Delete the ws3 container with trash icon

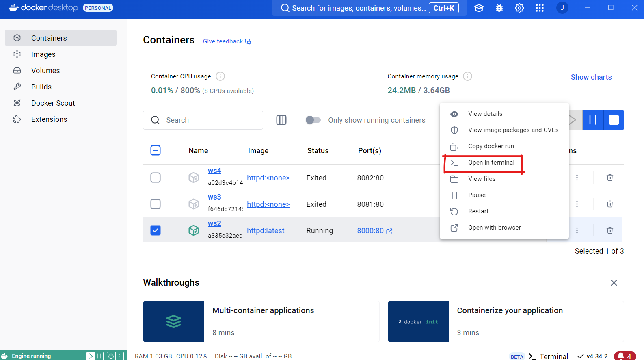pyautogui.click(x=610, y=204)
